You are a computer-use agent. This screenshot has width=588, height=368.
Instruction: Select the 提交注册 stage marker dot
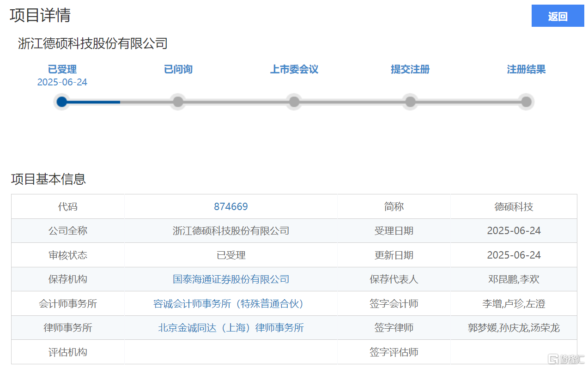(410, 102)
